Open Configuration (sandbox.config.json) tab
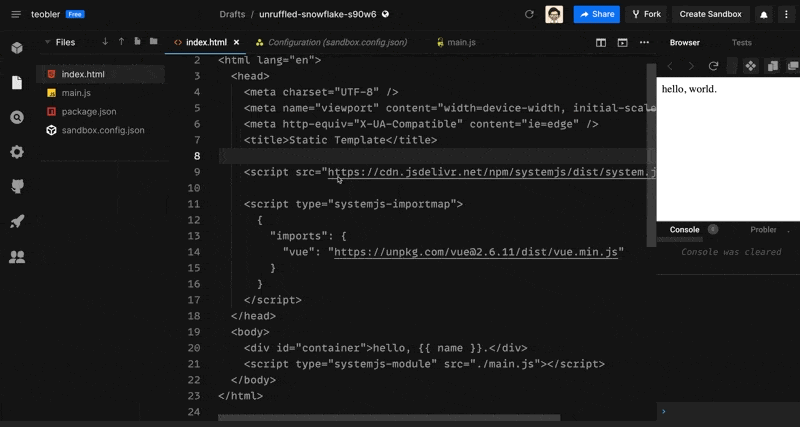 (332, 42)
